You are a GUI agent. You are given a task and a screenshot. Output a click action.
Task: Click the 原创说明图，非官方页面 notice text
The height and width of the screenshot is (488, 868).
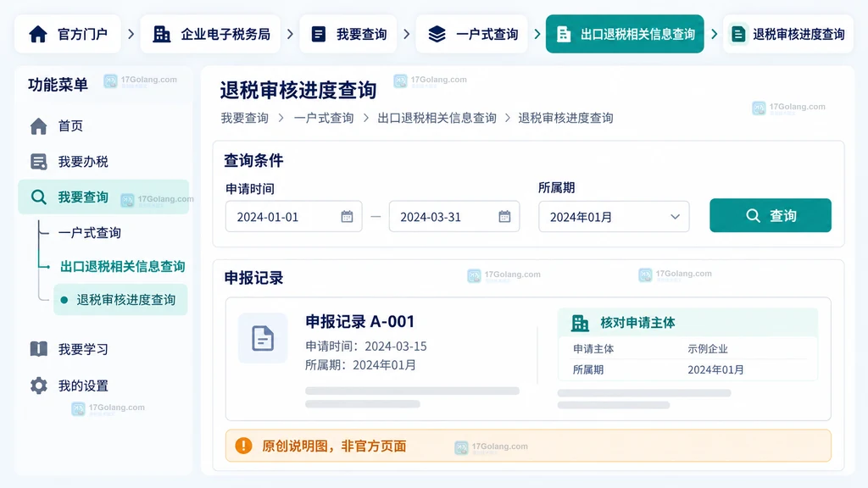(334, 446)
